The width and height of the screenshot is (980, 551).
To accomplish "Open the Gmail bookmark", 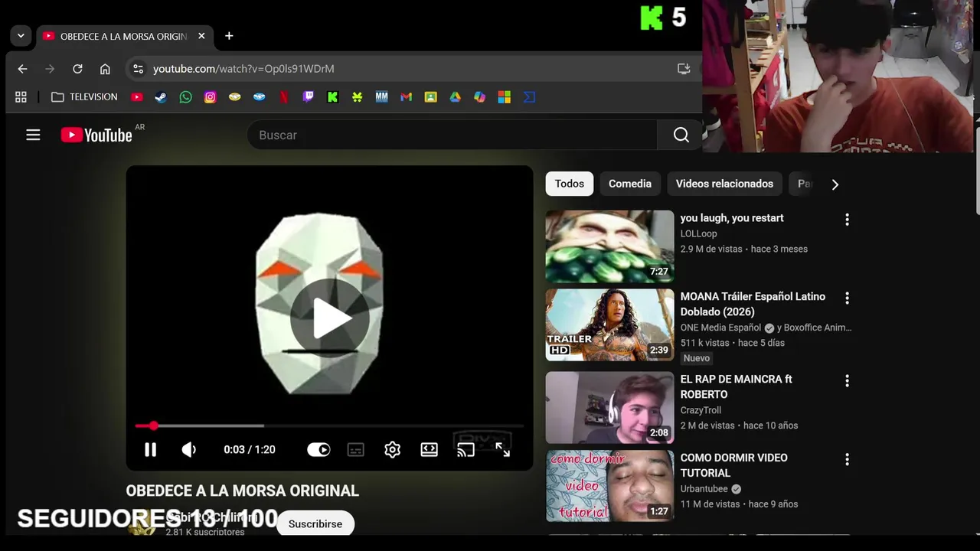I will pyautogui.click(x=406, y=97).
